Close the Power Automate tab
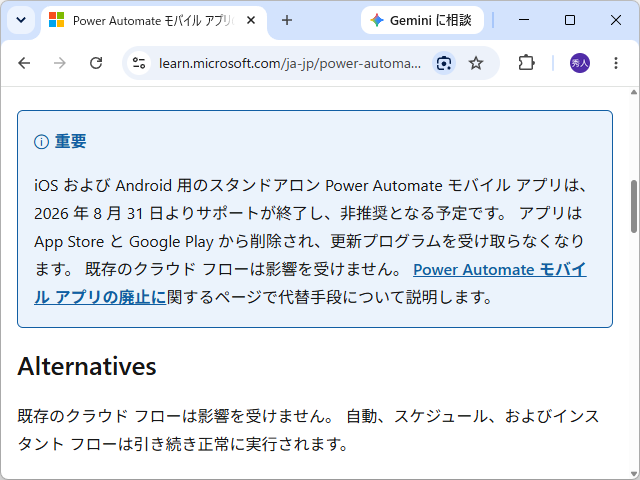The width and height of the screenshot is (640, 480). coord(251,20)
